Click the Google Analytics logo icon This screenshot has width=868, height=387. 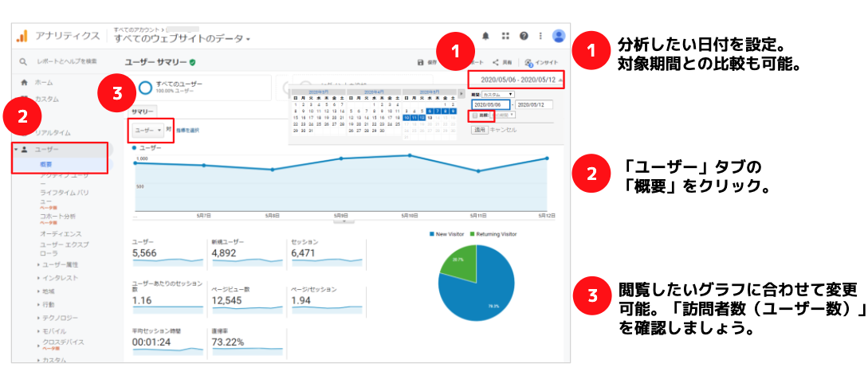tap(22, 36)
